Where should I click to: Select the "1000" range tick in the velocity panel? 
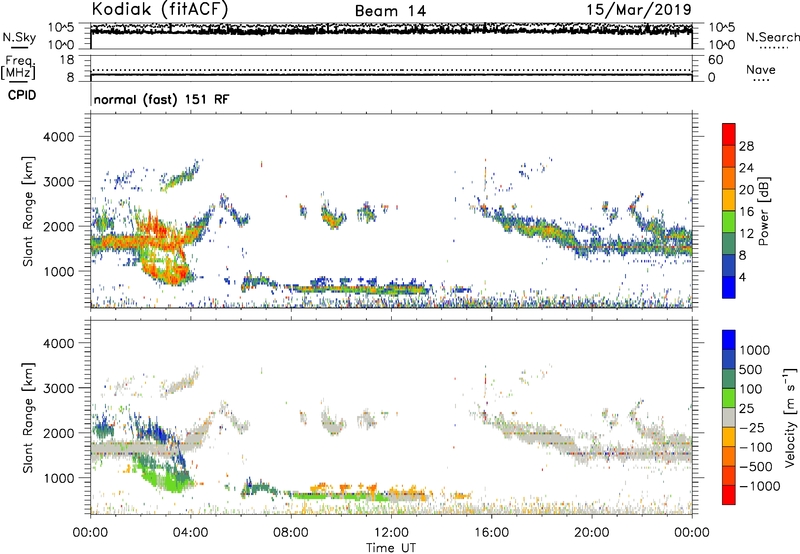tap(58, 478)
